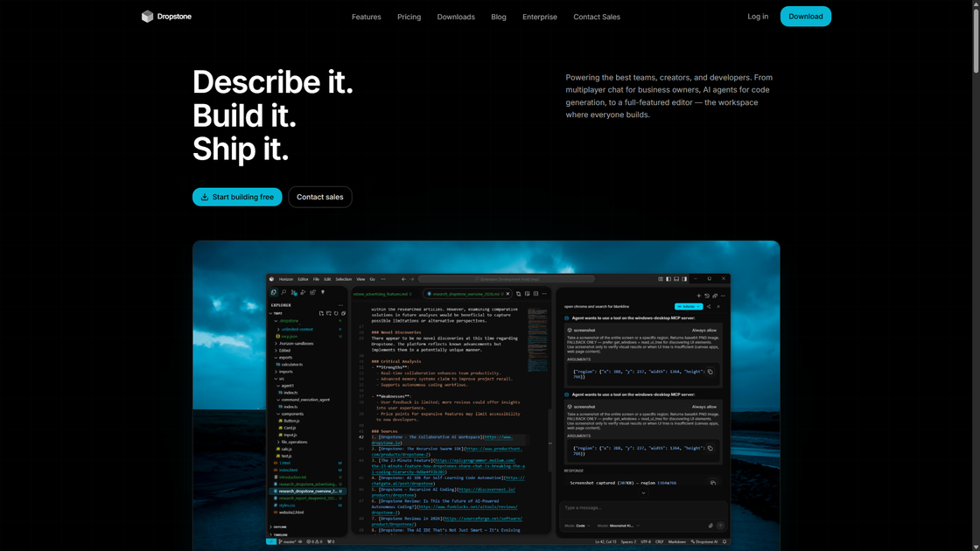Click the Explorer icon in activity bar
The height and width of the screenshot is (551, 980).
pyautogui.click(x=274, y=293)
